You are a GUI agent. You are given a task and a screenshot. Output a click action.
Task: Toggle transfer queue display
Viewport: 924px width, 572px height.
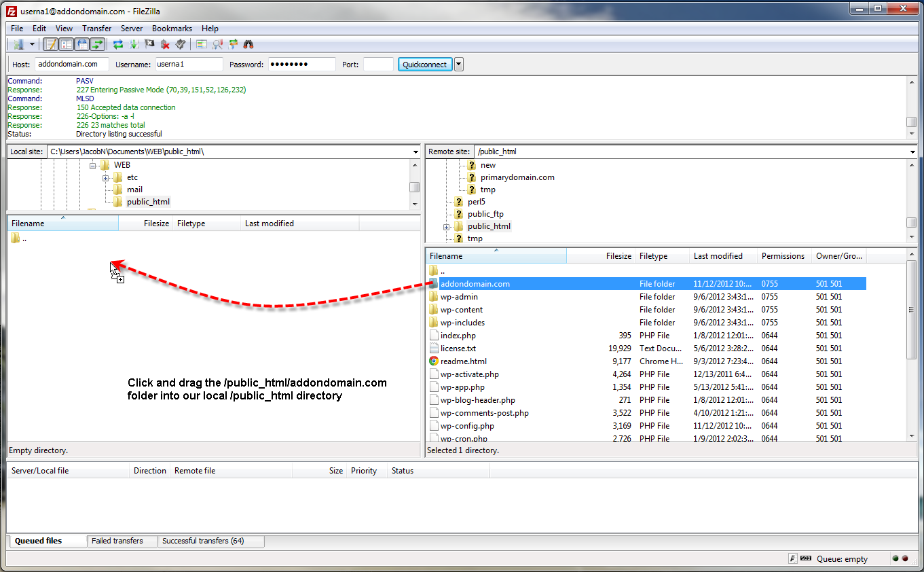(x=98, y=45)
